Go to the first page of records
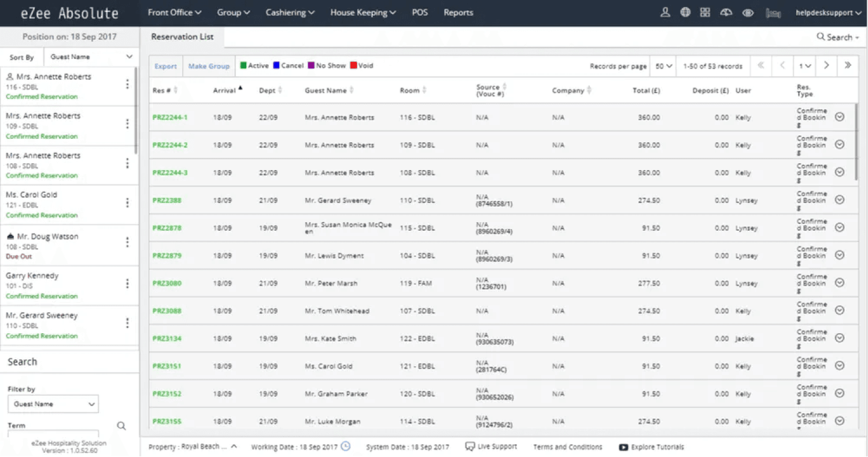 coord(760,66)
